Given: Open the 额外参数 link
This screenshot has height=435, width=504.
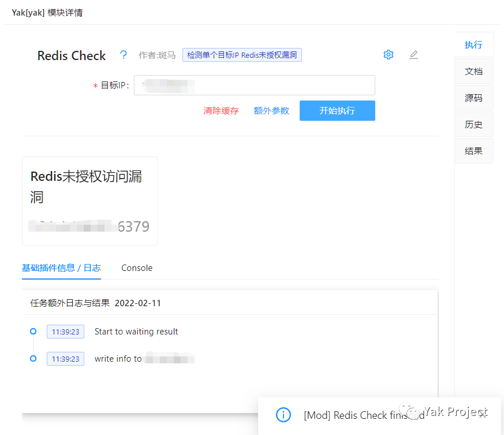Looking at the screenshot, I should (x=271, y=111).
